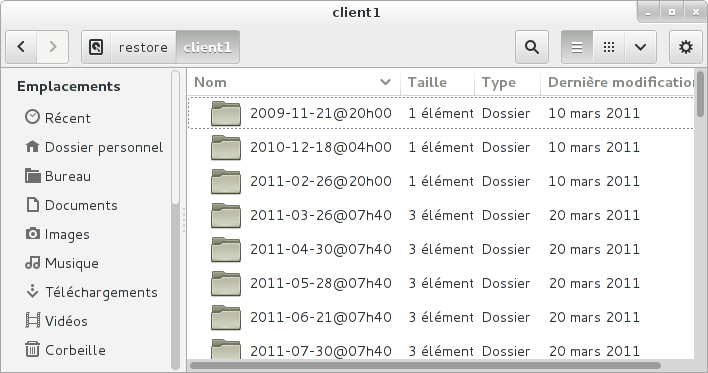Switch to list view mode
Viewport: 708px width, 373px height.
(x=577, y=47)
